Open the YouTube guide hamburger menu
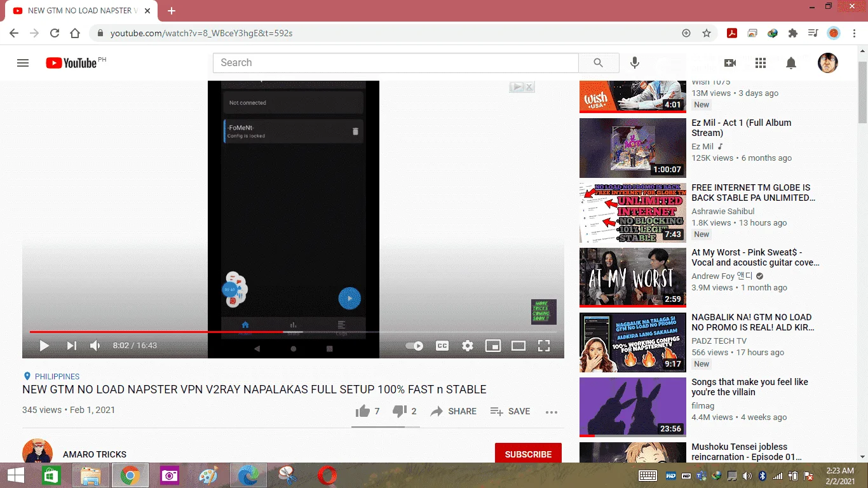Viewport: 868px width, 488px height. 23,63
